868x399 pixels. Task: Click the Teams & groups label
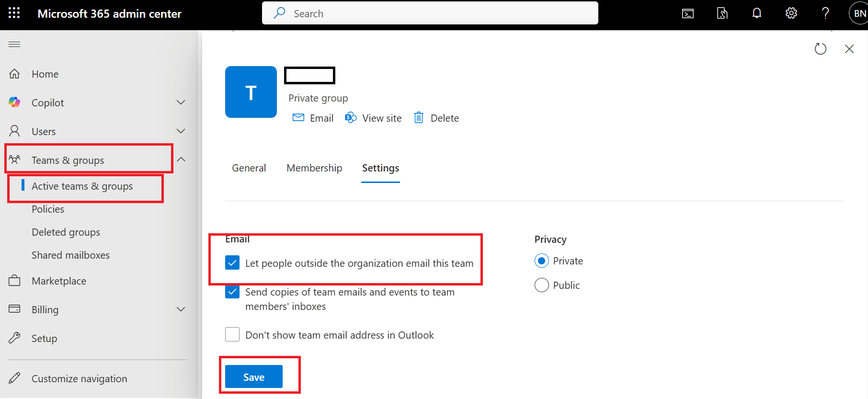tap(68, 160)
